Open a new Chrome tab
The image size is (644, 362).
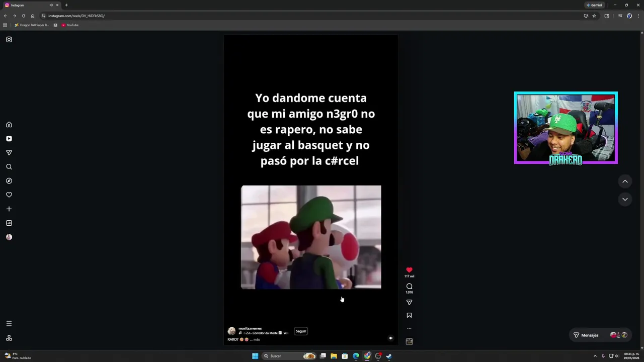tap(66, 5)
